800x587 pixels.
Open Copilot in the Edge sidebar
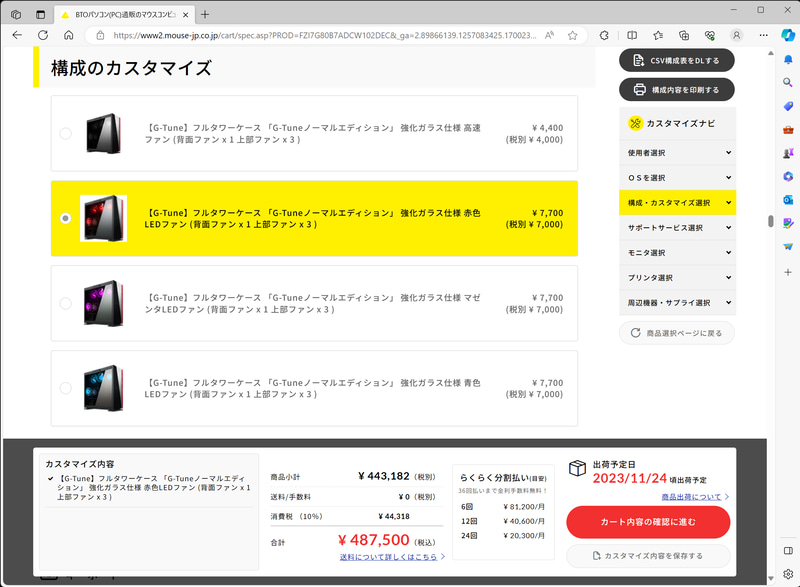(787, 36)
